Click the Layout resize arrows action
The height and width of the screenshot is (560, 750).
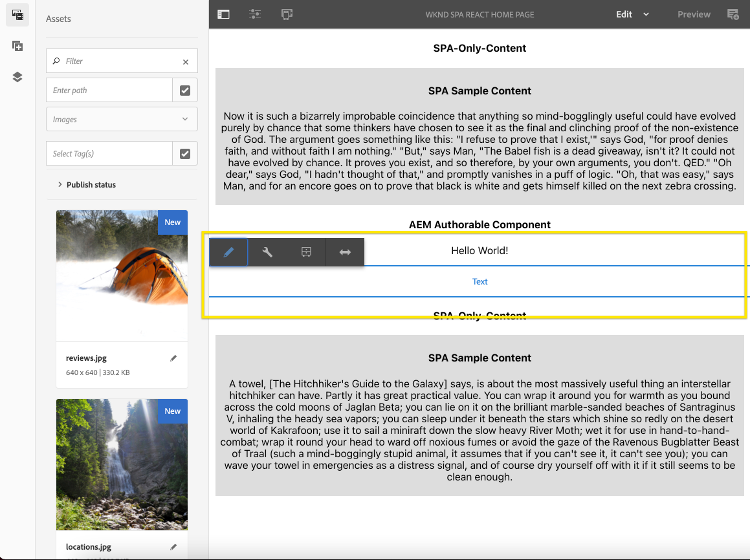pos(345,252)
